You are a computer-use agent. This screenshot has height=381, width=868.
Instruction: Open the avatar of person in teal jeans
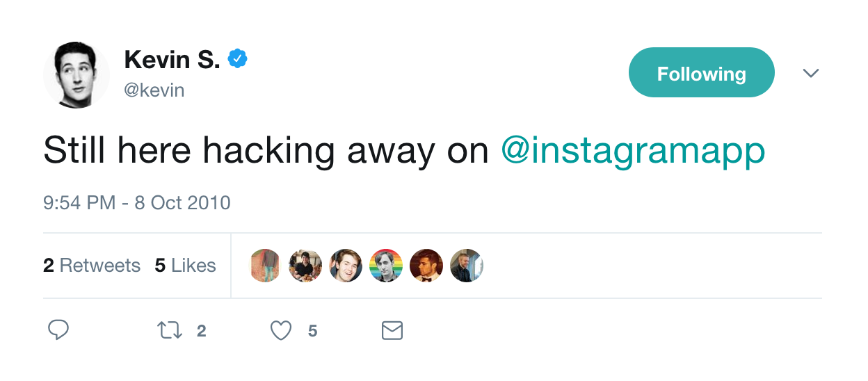click(265, 266)
